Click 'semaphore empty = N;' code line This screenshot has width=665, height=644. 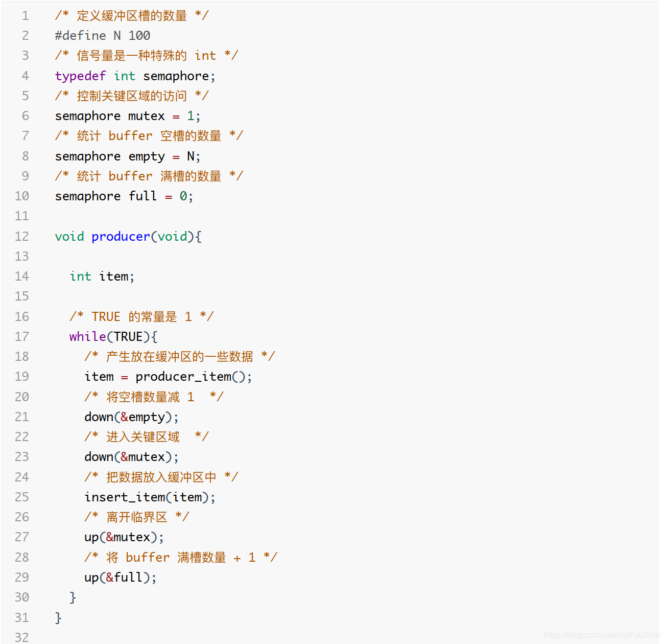click(128, 156)
